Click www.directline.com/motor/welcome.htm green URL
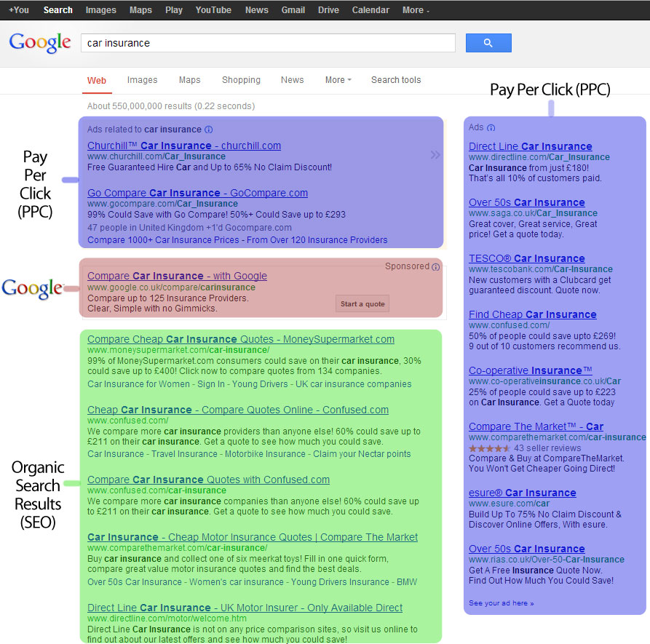The height and width of the screenshot is (644, 650). pyautogui.click(x=167, y=619)
